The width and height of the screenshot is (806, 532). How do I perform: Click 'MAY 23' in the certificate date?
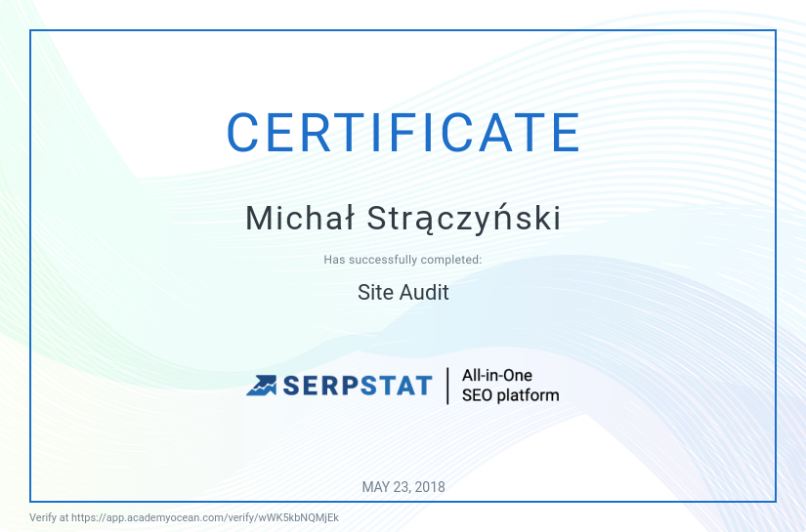[385, 486]
